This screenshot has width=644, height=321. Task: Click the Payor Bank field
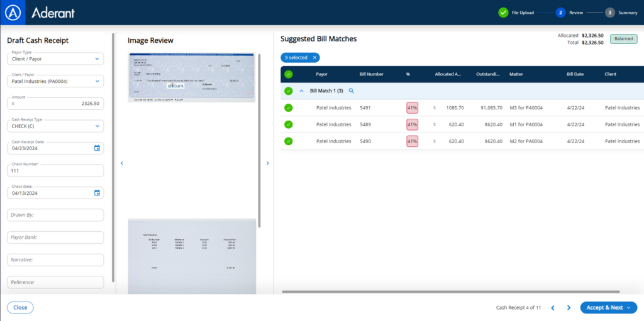pos(55,237)
